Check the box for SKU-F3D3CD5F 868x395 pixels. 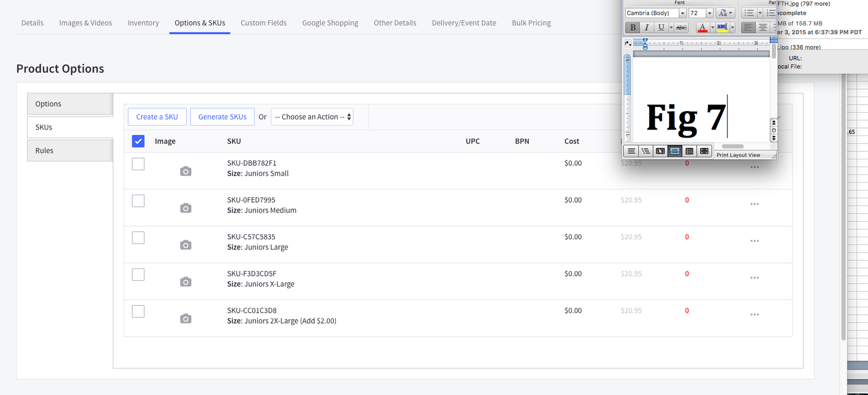(138, 274)
